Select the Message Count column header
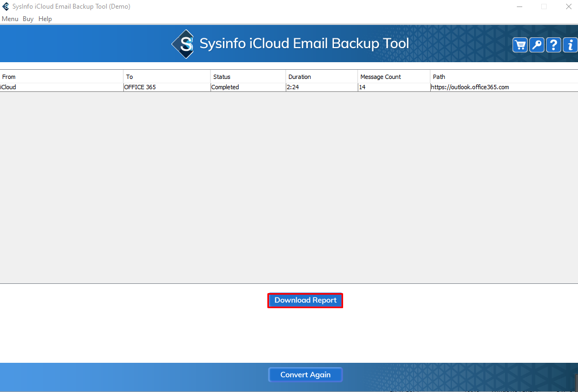Image resolution: width=578 pixels, height=392 pixels. click(x=380, y=77)
